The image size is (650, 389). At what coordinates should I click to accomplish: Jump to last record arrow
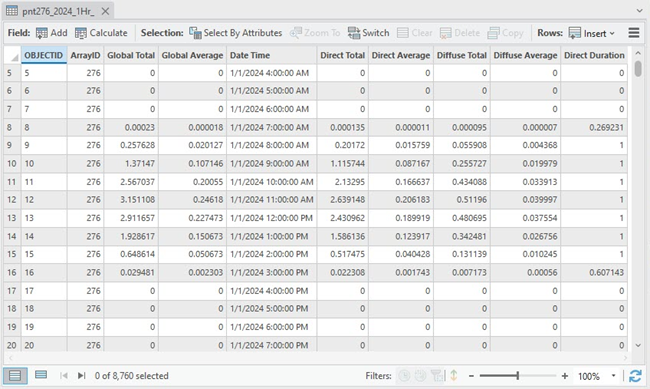(81, 376)
